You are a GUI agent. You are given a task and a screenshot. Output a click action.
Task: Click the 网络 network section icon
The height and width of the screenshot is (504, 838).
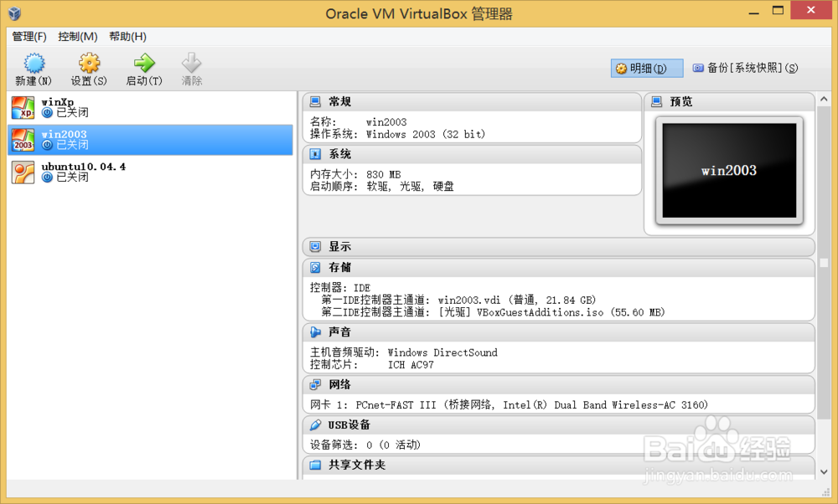[x=315, y=384]
